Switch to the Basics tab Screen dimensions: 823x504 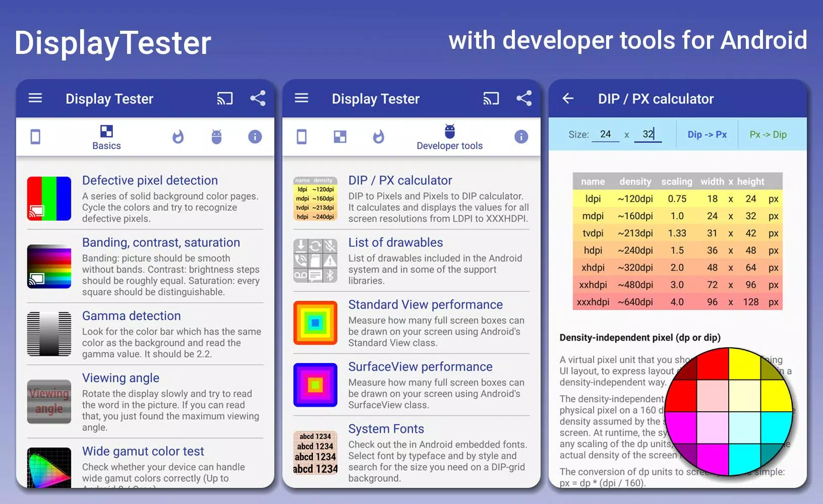(x=106, y=138)
